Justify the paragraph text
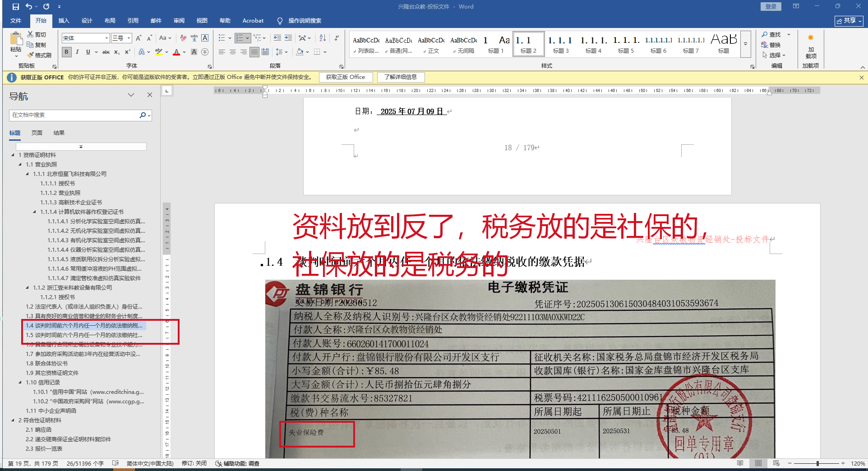Image resolution: width=868 pixels, height=471 pixels. pos(254,52)
